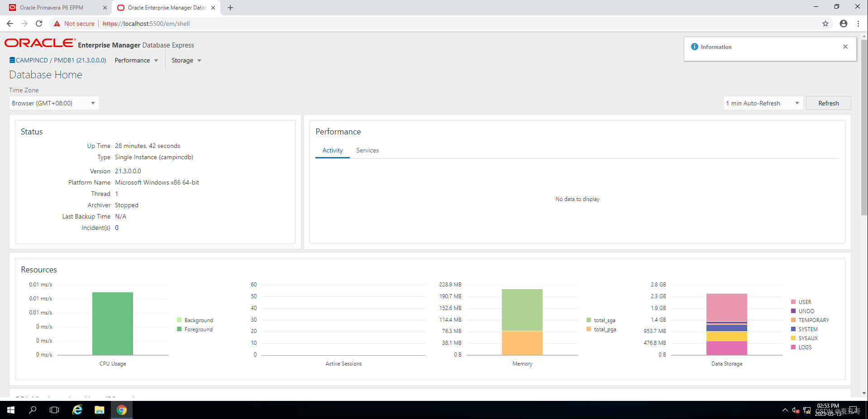
Task: Click the USER storage legend swatch
Action: [x=793, y=302]
